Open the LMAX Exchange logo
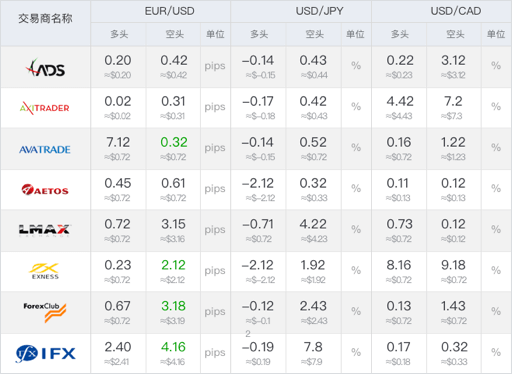512x374 pixels. [x=44, y=230]
